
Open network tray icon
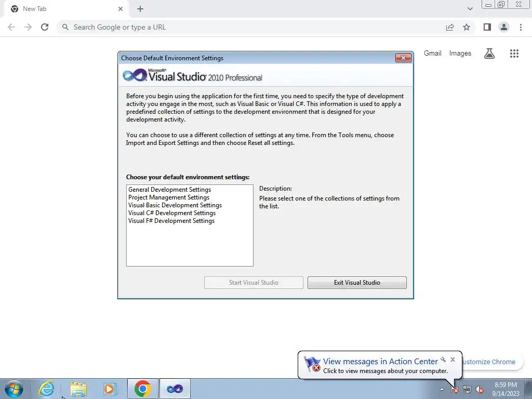(467, 390)
